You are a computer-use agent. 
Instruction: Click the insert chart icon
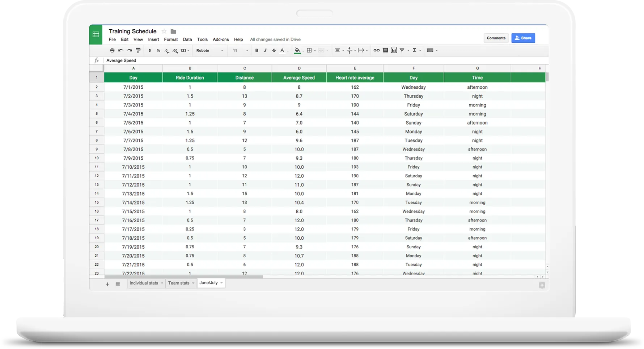tap(394, 50)
